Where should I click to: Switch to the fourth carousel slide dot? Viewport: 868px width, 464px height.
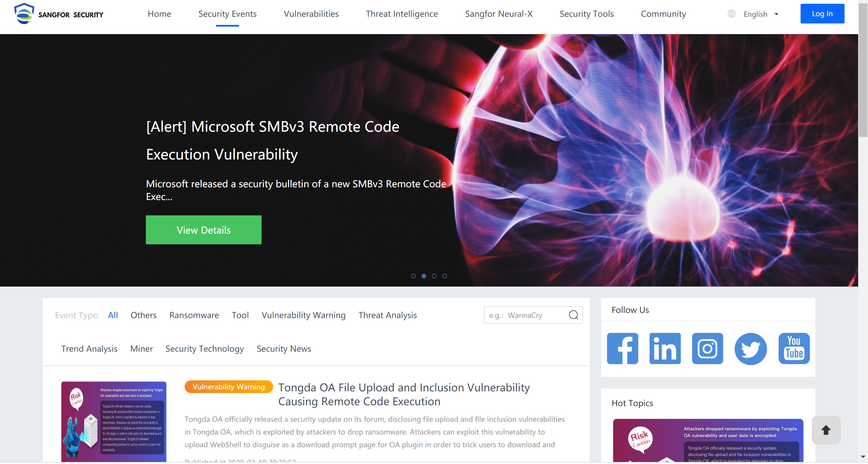coord(444,276)
